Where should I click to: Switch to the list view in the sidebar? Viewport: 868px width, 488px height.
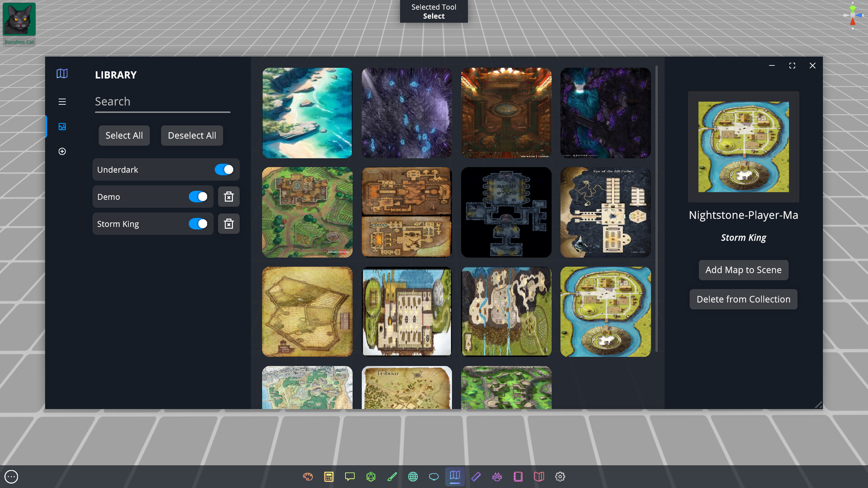pyautogui.click(x=62, y=102)
